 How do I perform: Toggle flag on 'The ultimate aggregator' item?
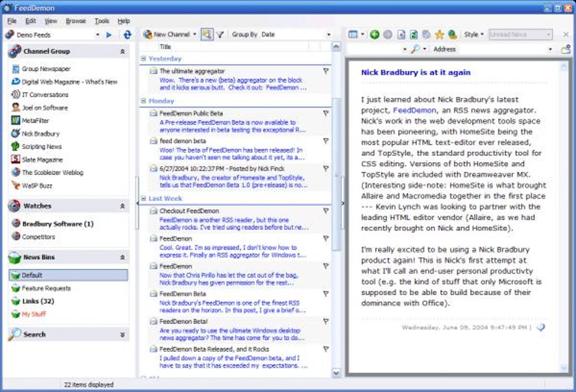(x=325, y=71)
